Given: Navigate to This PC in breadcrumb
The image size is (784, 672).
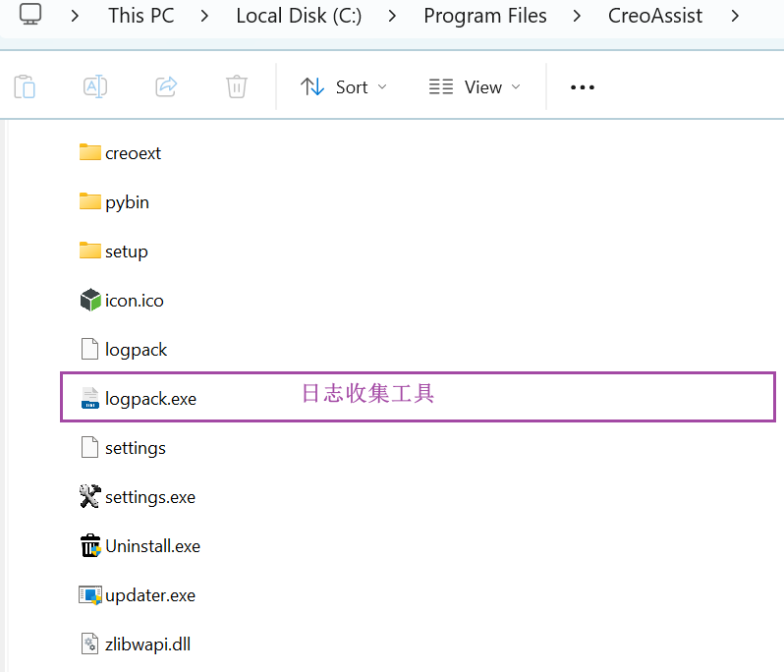Looking at the screenshot, I should (140, 16).
